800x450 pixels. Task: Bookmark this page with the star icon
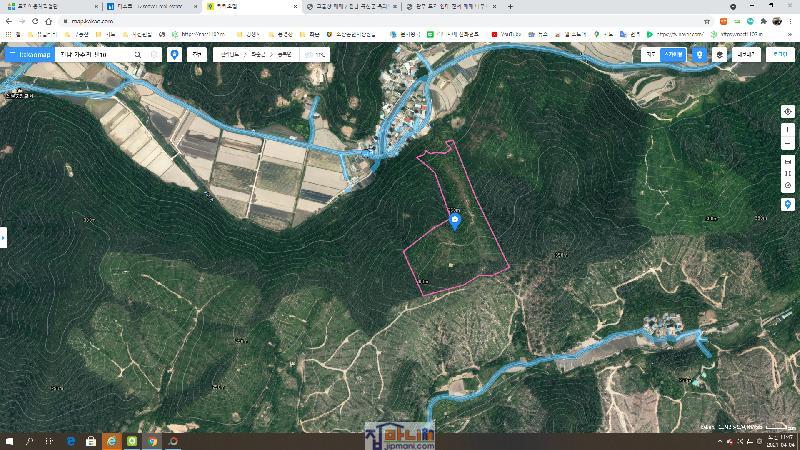click(705, 21)
